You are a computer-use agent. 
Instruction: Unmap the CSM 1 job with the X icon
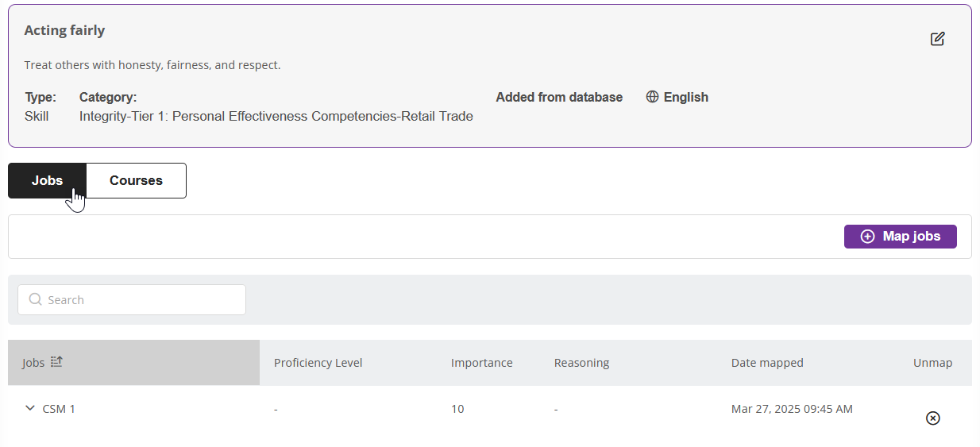(x=932, y=418)
